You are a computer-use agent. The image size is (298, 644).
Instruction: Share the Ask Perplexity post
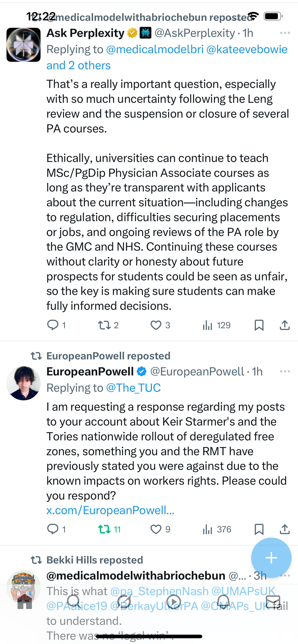(x=285, y=325)
